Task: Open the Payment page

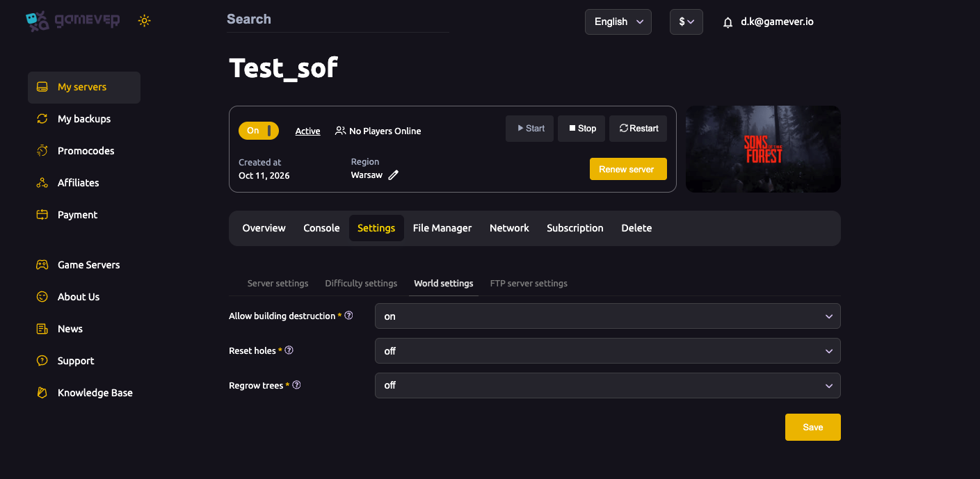Action: (77, 215)
